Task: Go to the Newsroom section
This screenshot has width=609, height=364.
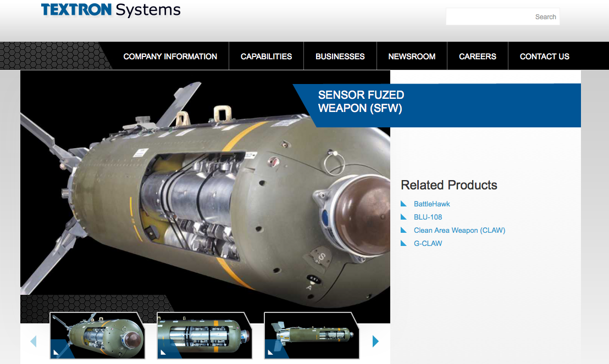Action: pos(412,56)
